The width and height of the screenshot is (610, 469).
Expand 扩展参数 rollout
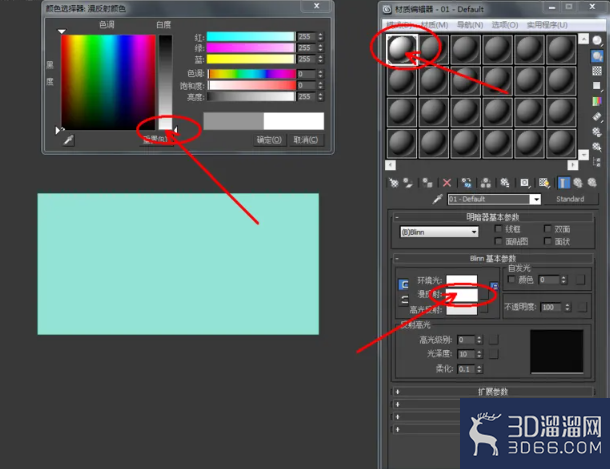(493, 392)
